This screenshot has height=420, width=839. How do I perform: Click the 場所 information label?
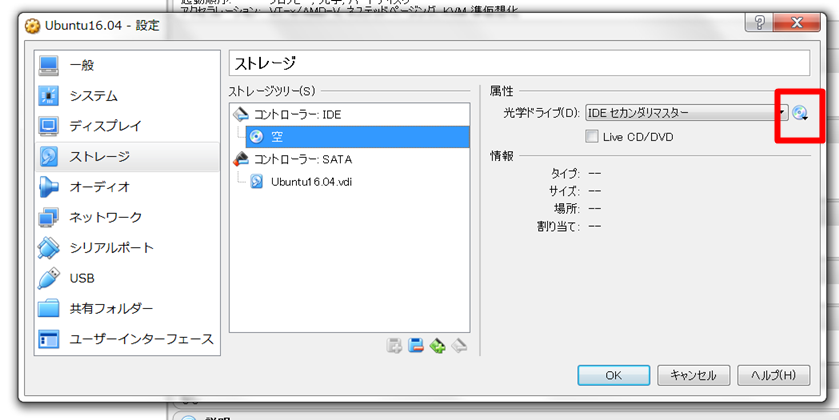(567, 208)
